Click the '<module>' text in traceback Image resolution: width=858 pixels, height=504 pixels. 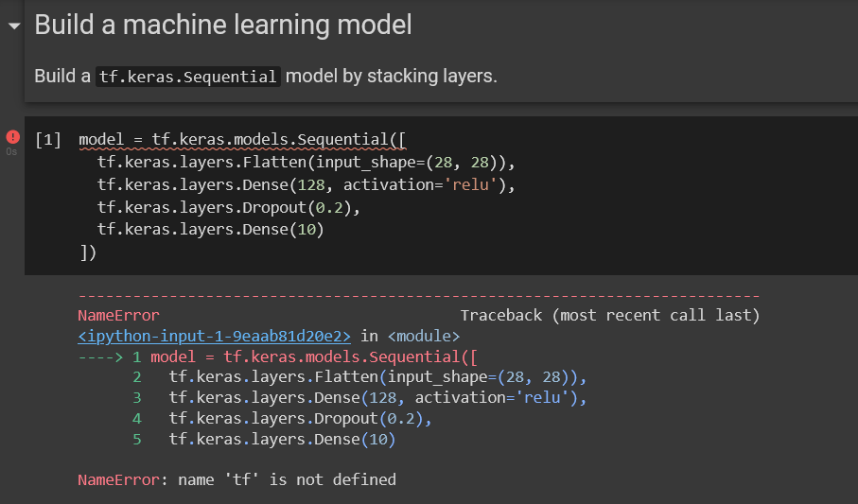(424, 336)
